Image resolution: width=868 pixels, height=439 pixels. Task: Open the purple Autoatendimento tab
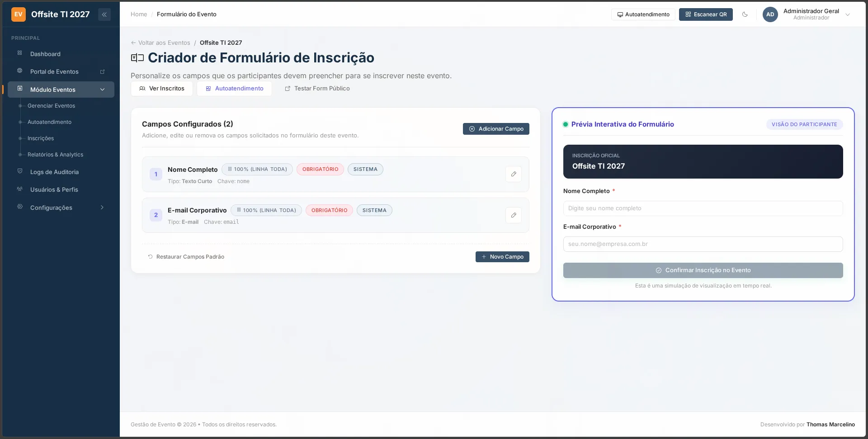pos(234,89)
